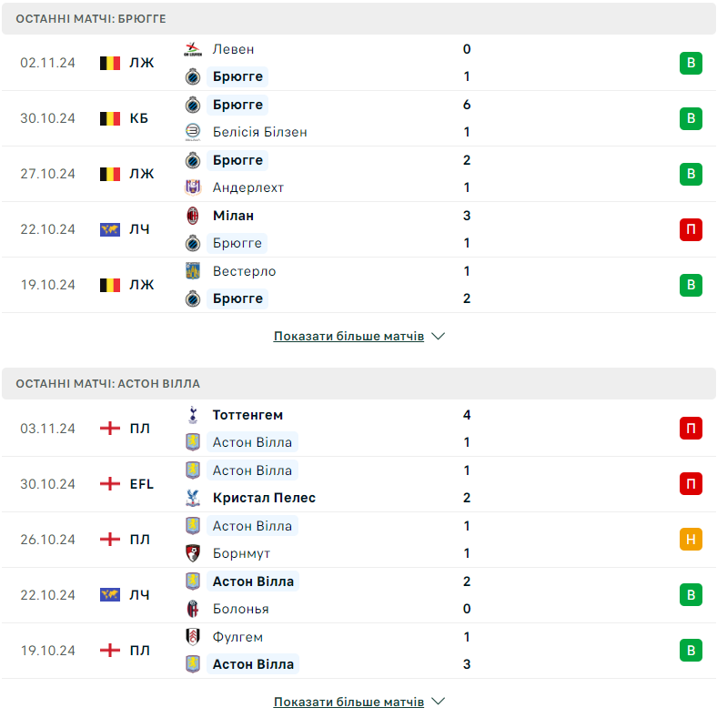Select the ОСТАННІ МАТЧІ: АСТОН ВІЛЛА header
The height and width of the screenshot is (728, 717).
click(358, 383)
